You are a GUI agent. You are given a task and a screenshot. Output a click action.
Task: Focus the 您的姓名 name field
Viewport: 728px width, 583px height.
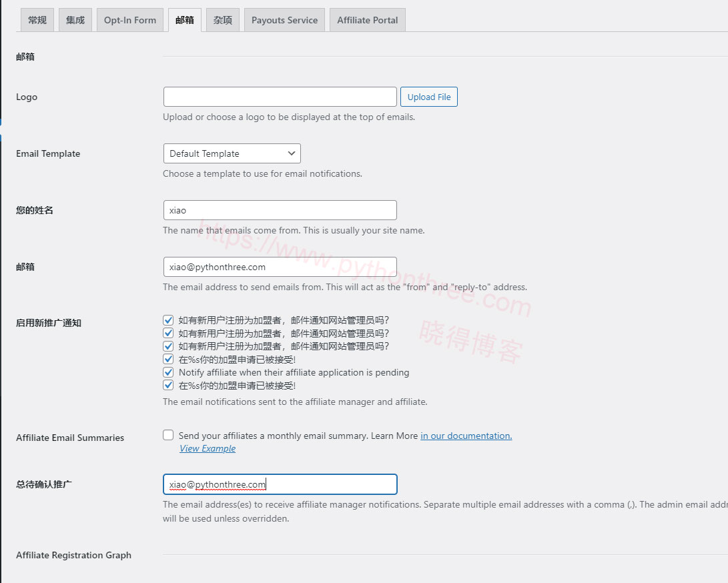click(x=280, y=210)
